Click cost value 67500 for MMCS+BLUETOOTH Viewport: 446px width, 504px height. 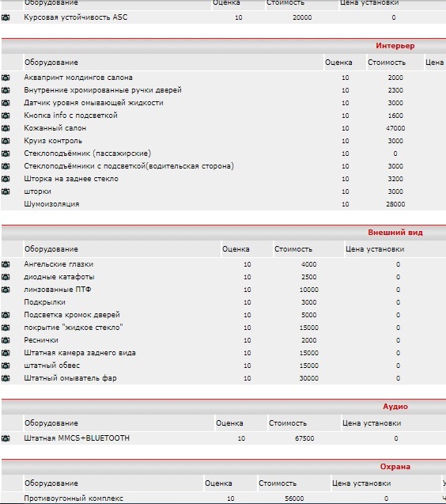point(304,438)
